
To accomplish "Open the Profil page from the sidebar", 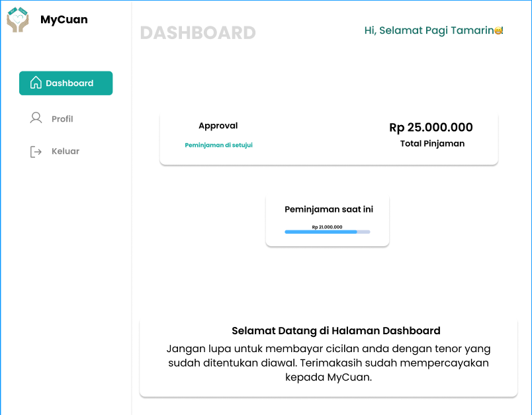I will pyautogui.click(x=64, y=118).
